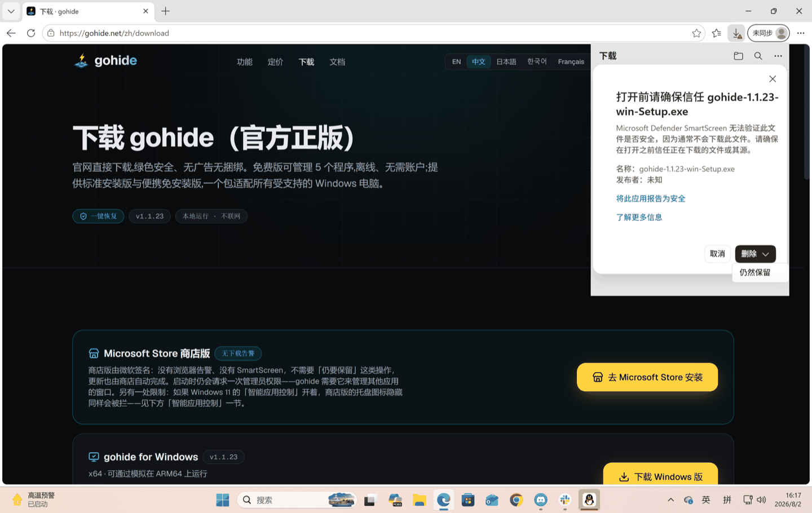Switch site language to 한국어
The width and height of the screenshot is (812, 513).
(x=537, y=61)
